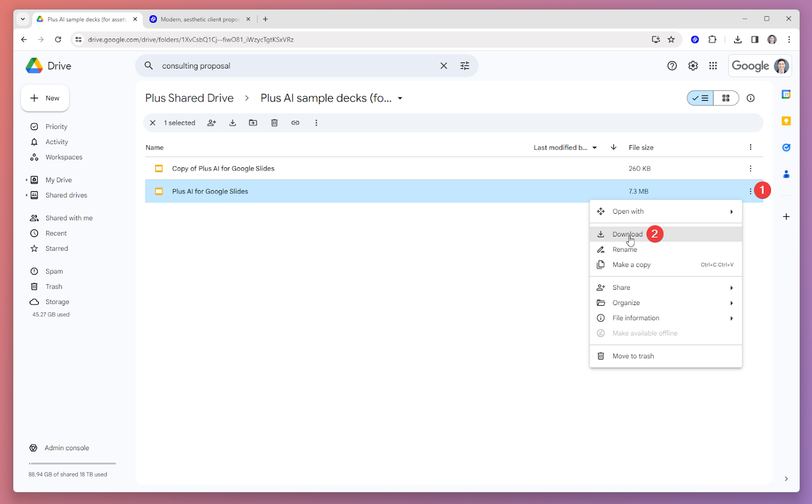Open Starred in sidebar
Viewport: 812px width, 504px height.
pos(56,248)
